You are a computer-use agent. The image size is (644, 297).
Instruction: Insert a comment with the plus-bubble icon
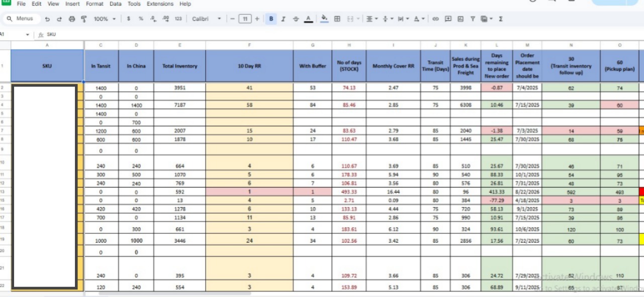tap(447, 19)
